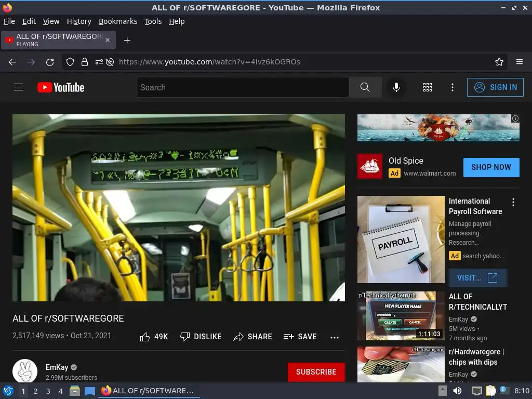The image size is (532, 399).
Task: Click the Old Spice ship logo
Action: [x=370, y=166]
